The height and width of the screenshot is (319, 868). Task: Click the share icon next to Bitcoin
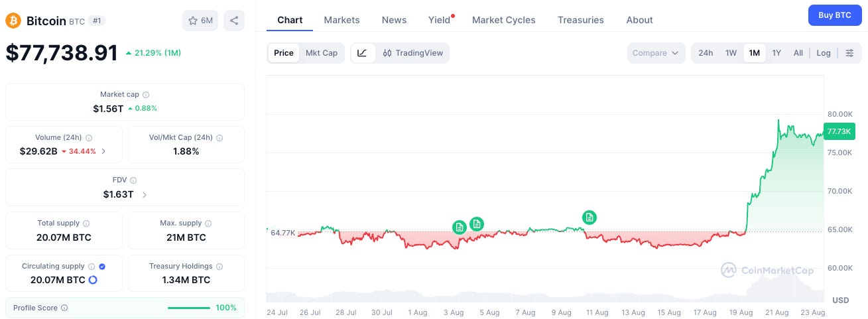(234, 21)
